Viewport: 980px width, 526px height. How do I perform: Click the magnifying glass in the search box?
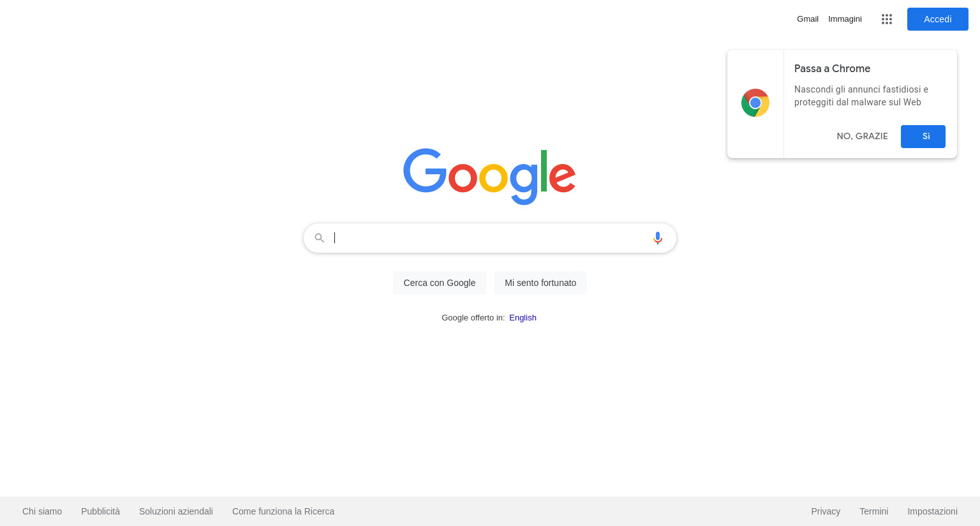click(320, 238)
